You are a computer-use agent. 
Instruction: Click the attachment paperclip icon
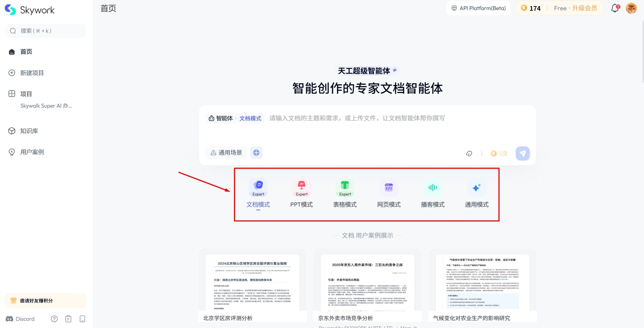tap(469, 154)
